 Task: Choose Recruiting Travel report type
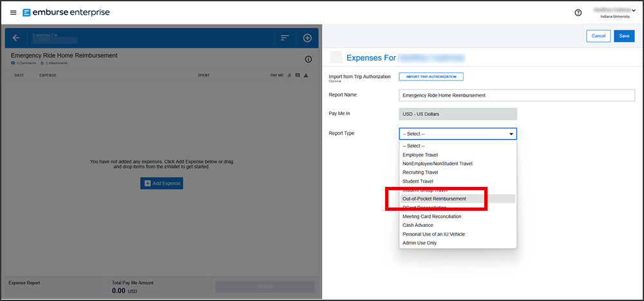(420, 173)
